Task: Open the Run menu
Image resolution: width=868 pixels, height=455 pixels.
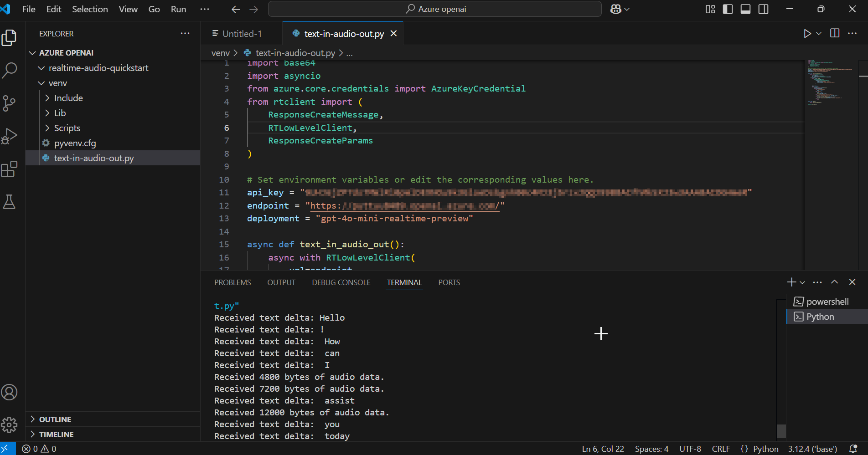Action: pyautogui.click(x=178, y=9)
